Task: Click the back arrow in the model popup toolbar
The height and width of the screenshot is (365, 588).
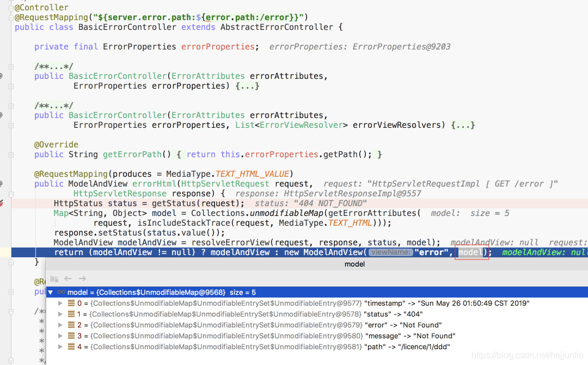Action: click(68, 279)
